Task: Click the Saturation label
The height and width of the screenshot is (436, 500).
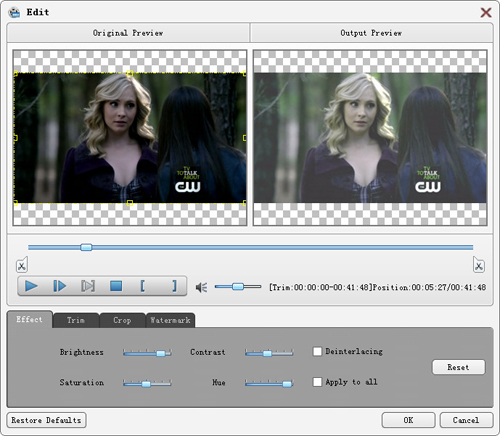Action: (x=82, y=383)
